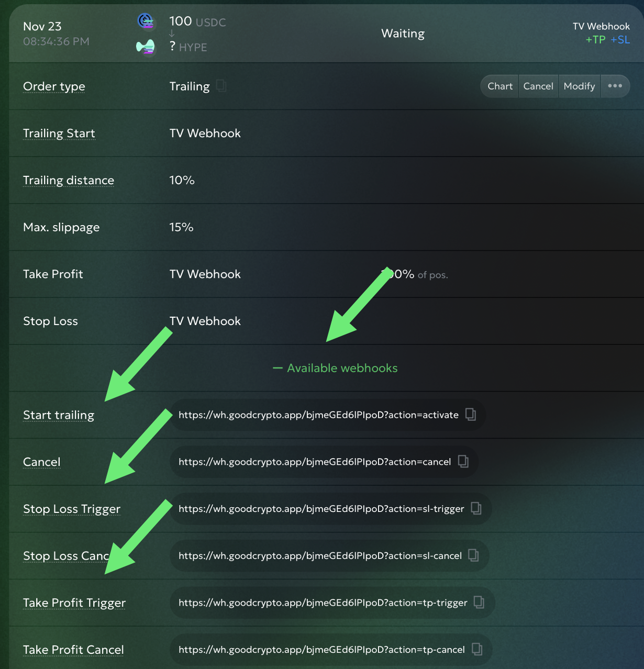Click the Order type label
644x669 pixels.
54,86
